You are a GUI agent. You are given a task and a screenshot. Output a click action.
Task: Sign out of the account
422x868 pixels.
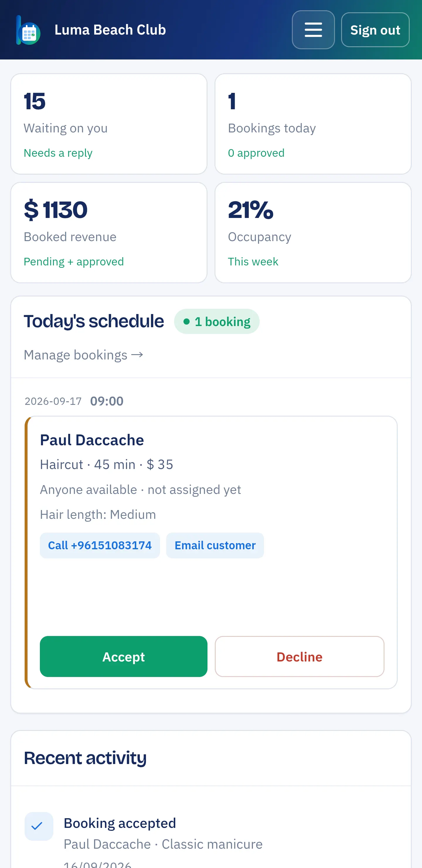pyautogui.click(x=375, y=30)
